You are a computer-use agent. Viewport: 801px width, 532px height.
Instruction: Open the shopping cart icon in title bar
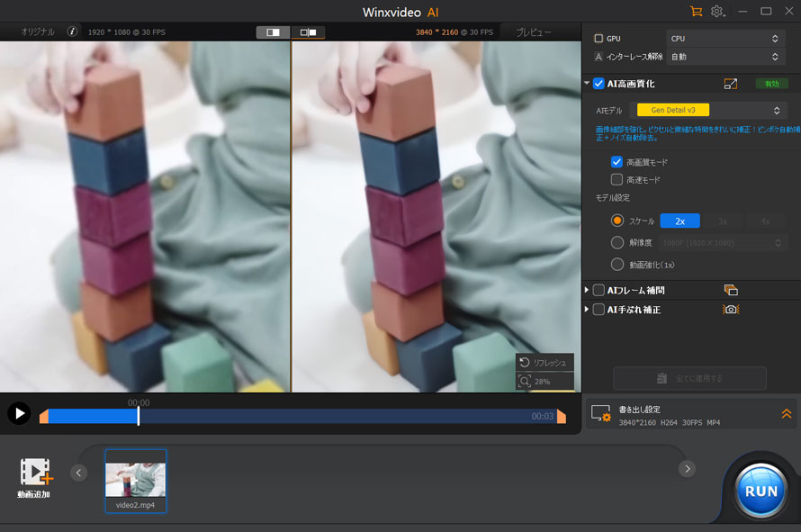(x=696, y=12)
